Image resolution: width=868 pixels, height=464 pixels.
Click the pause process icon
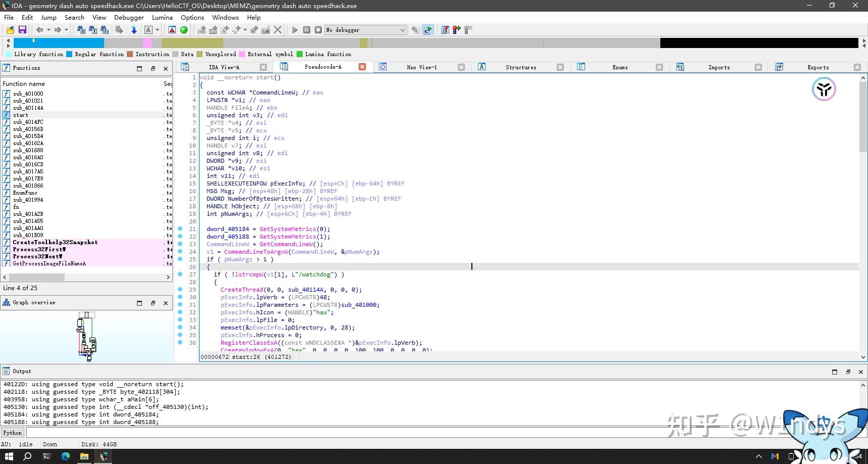[307, 30]
